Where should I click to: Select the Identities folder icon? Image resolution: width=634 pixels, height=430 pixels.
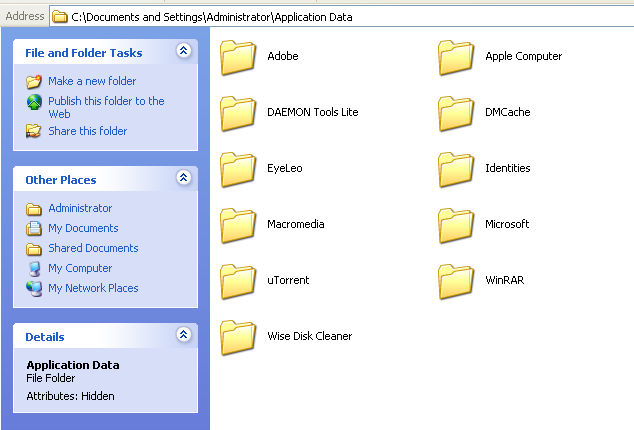456,170
